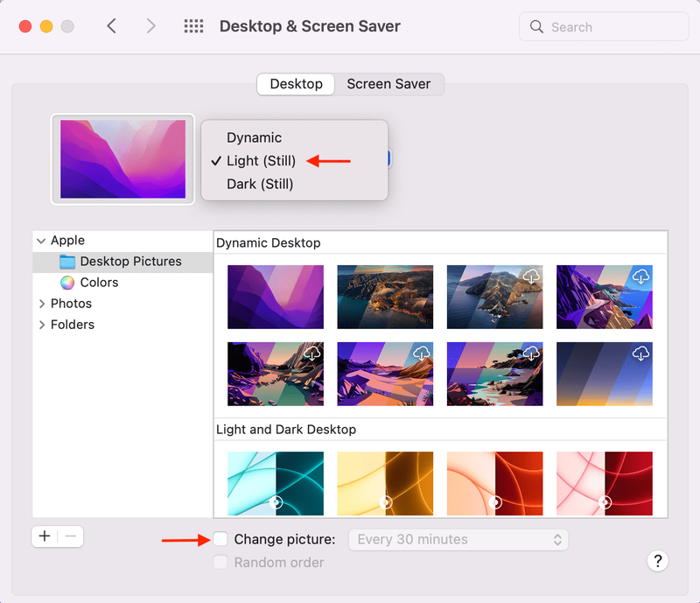
Task: Click in the Search field
Action: click(x=604, y=27)
